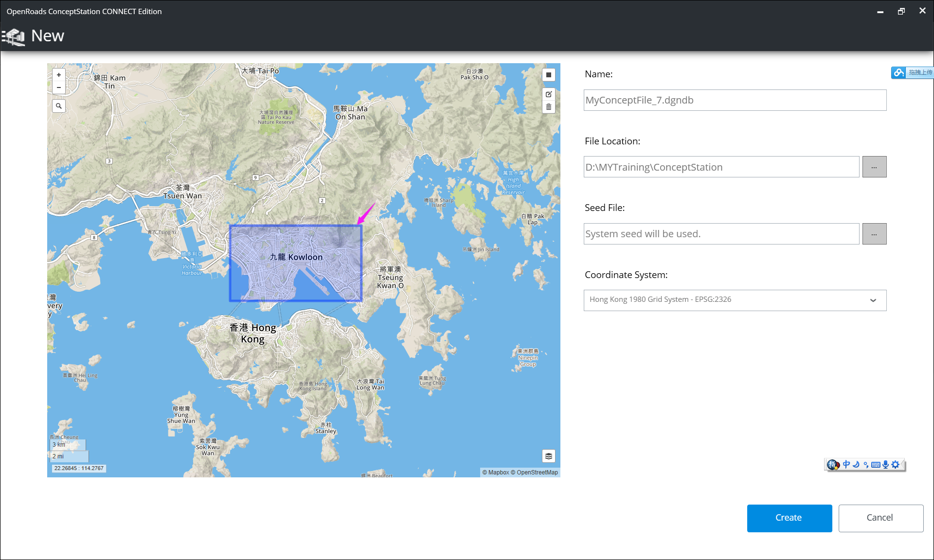The height and width of the screenshot is (560, 934).
Task: Select the draw rectangle extent tool
Action: pyautogui.click(x=549, y=75)
